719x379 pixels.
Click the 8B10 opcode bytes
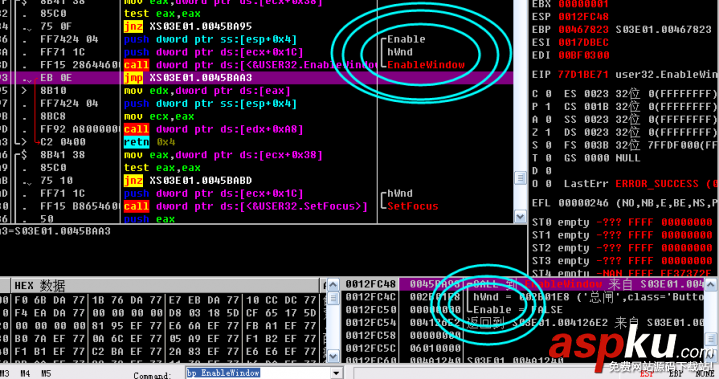click(53, 91)
